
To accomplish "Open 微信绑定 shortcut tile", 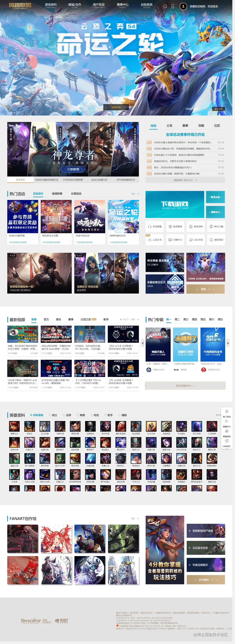I will pos(216,240).
